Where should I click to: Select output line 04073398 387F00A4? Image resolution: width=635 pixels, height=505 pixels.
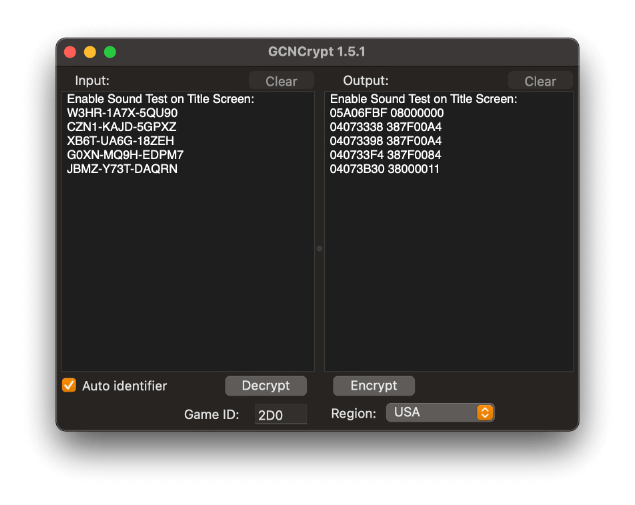click(x=386, y=141)
